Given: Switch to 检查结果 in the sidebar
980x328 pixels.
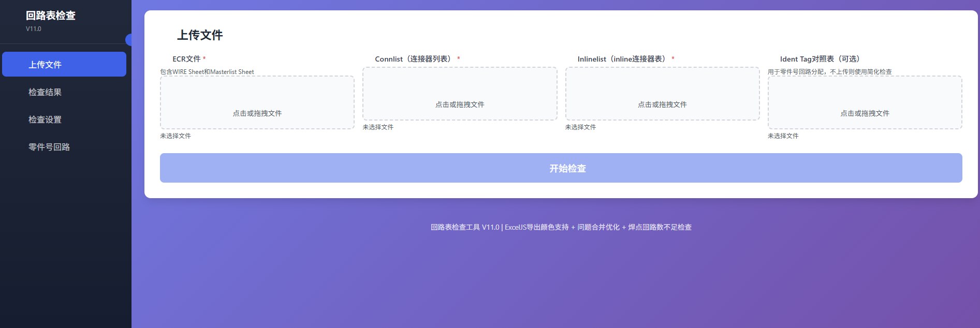Looking at the screenshot, I should (x=64, y=92).
